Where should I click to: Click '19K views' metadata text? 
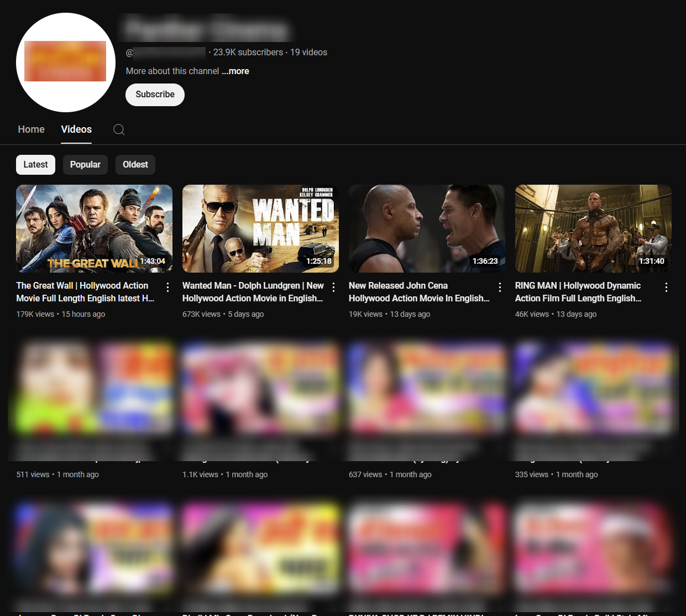coord(366,314)
